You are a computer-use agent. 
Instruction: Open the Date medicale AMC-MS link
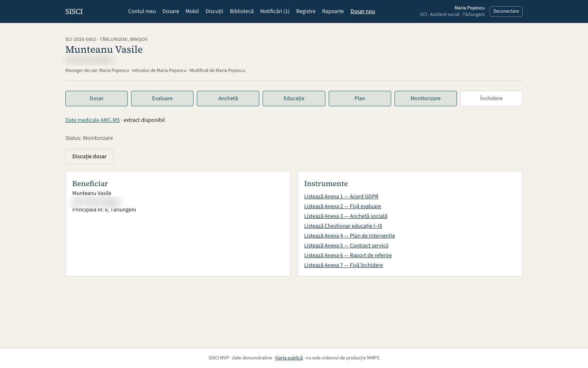[x=93, y=120]
